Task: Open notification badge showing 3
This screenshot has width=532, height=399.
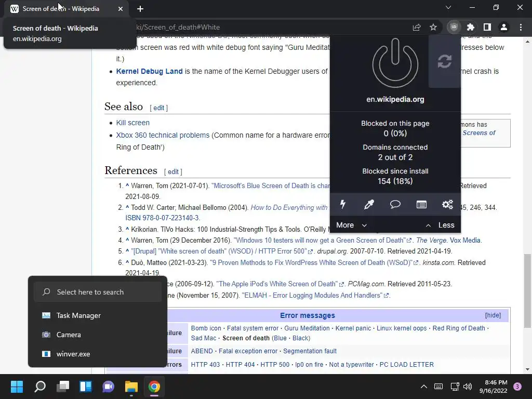Action: point(517,387)
